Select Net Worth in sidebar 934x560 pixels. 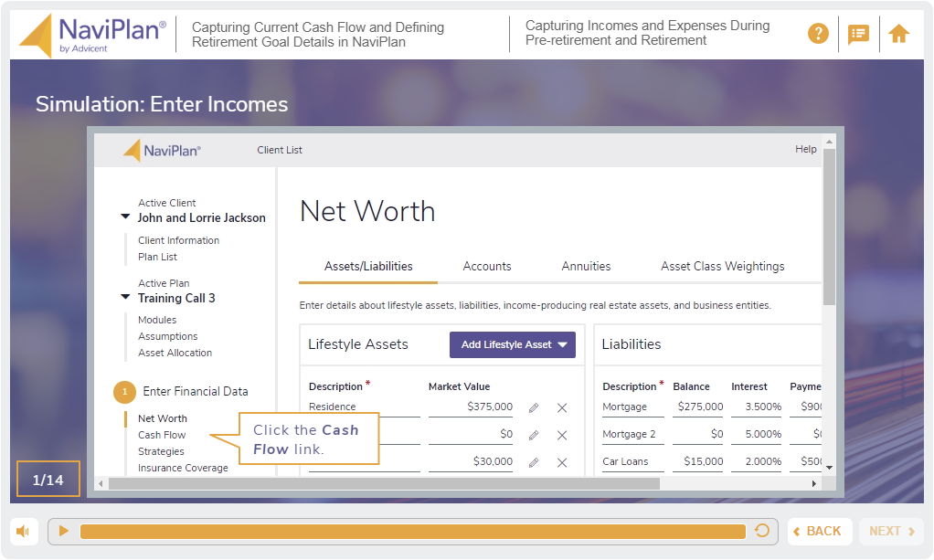(162, 418)
